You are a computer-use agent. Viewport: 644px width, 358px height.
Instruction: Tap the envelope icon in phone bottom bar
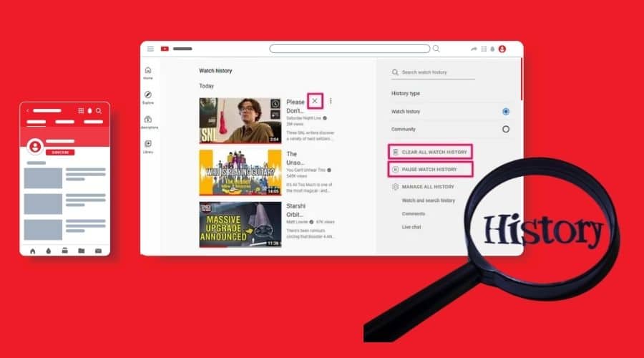[x=98, y=251]
